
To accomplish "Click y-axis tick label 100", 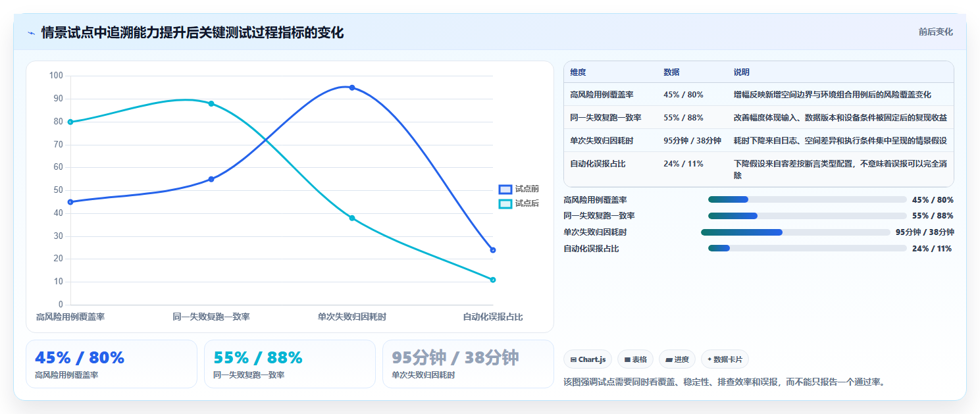I will click(56, 76).
